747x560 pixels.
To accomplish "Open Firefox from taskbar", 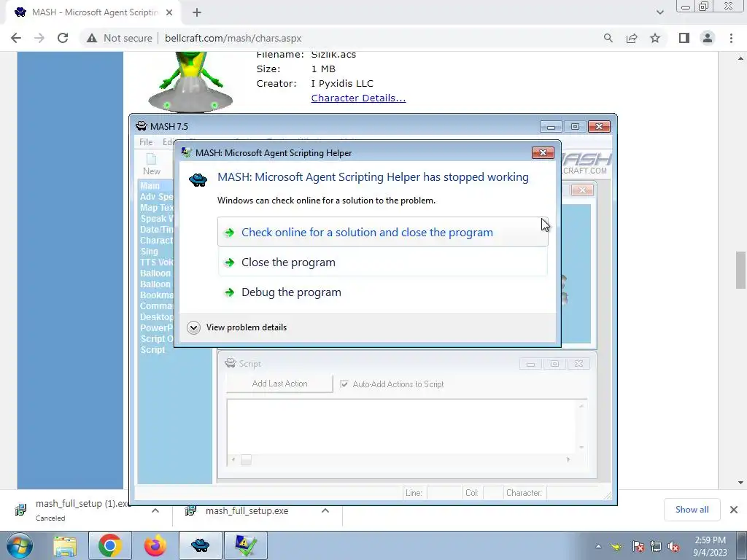I will point(155,545).
